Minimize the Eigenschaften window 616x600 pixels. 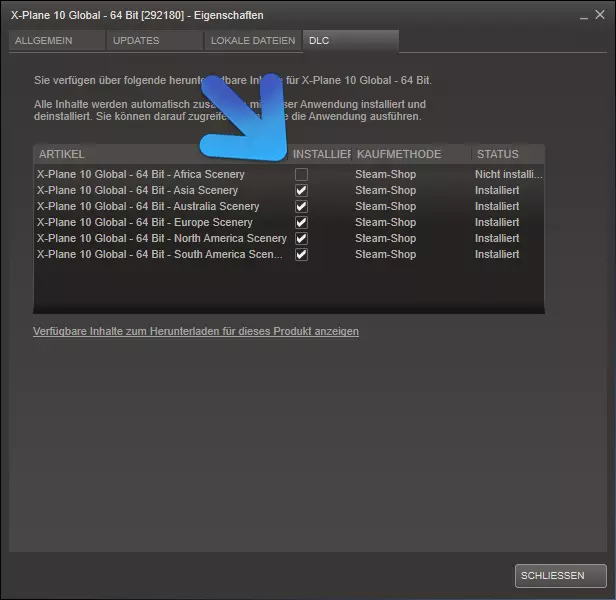(584, 16)
